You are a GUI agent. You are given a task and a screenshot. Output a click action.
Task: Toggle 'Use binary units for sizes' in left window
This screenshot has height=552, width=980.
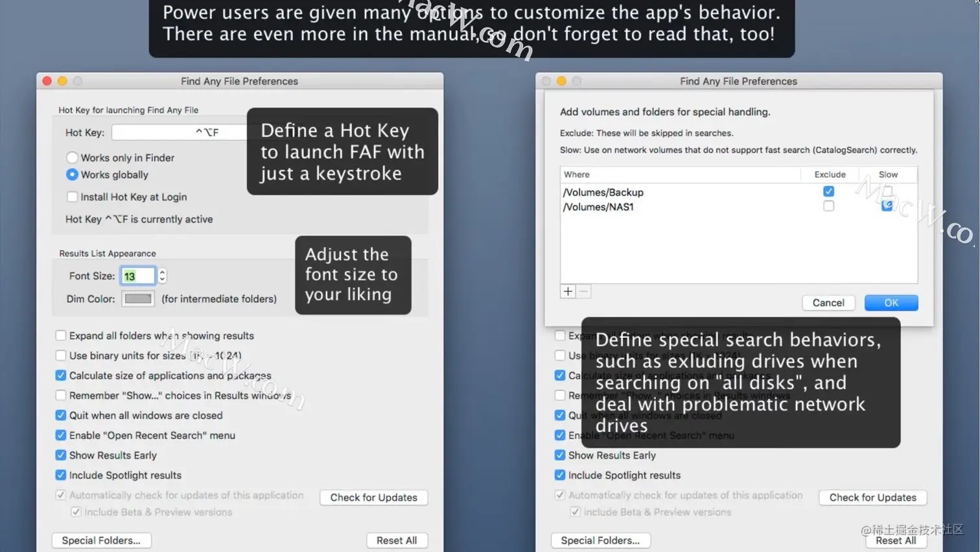click(x=61, y=355)
